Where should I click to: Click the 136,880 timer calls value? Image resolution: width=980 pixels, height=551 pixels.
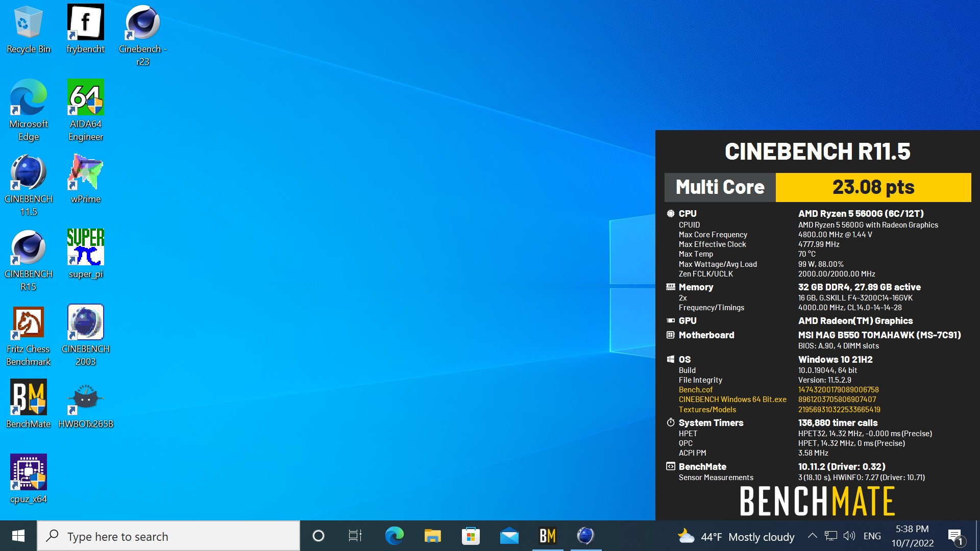(x=838, y=423)
